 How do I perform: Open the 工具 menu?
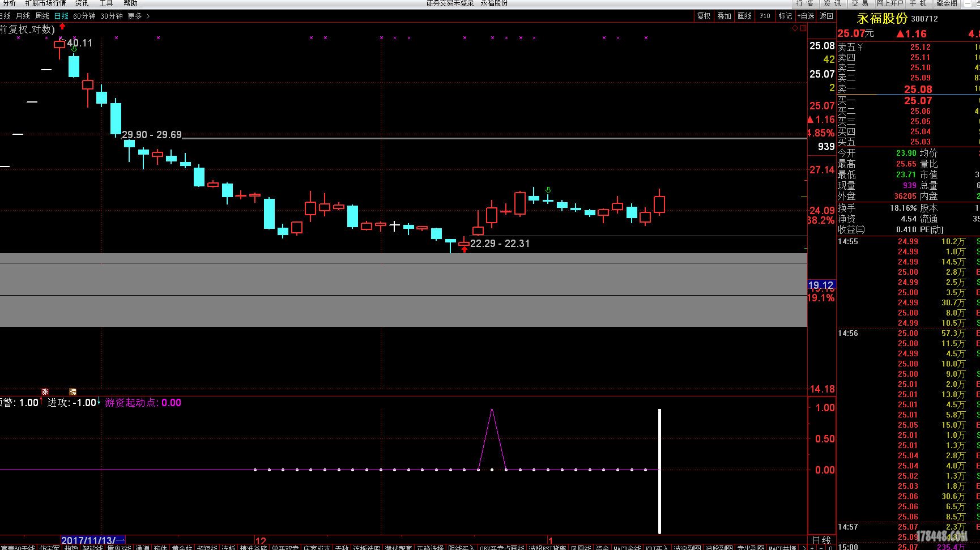(x=106, y=3)
